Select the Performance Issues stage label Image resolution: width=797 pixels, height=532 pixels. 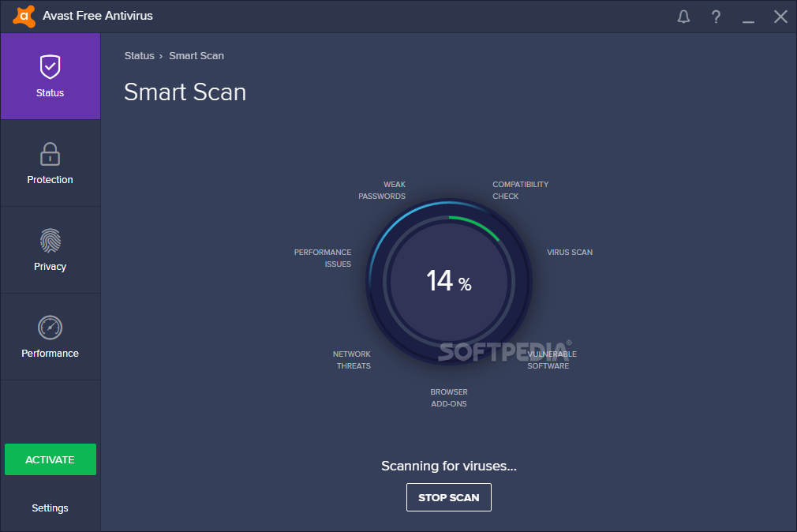pos(323,258)
